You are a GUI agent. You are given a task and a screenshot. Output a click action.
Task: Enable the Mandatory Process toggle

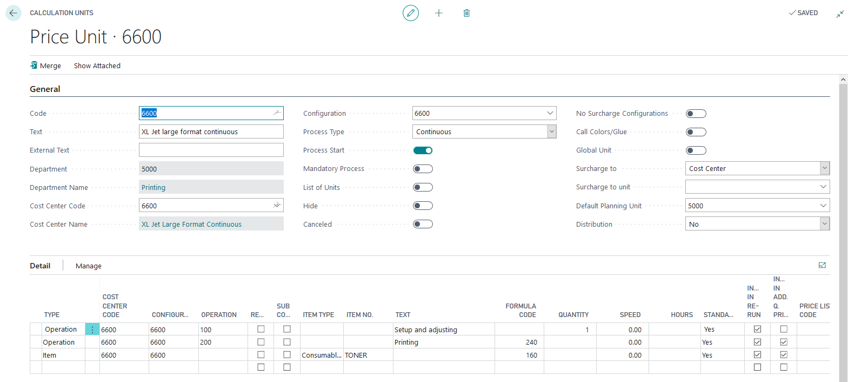click(423, 169)
